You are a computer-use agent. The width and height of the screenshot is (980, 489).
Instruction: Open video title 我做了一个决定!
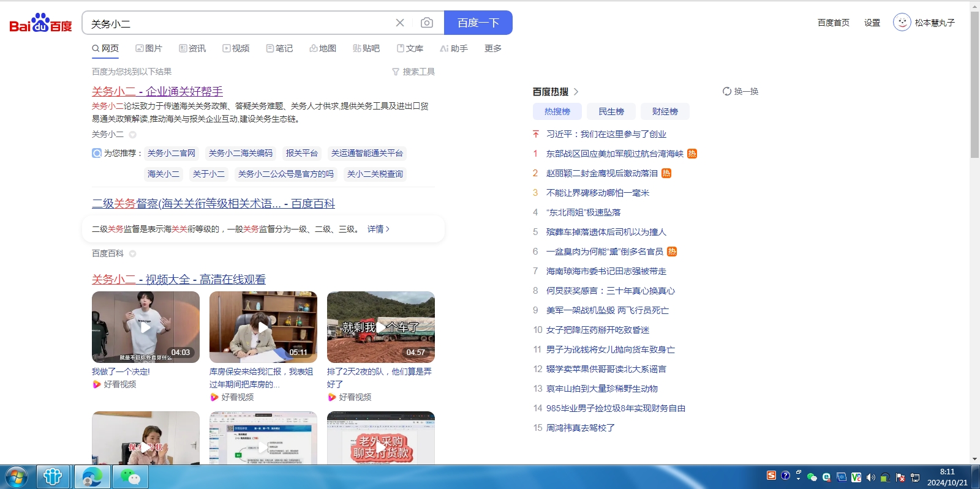pyautogui.click(x=121, y=371)
